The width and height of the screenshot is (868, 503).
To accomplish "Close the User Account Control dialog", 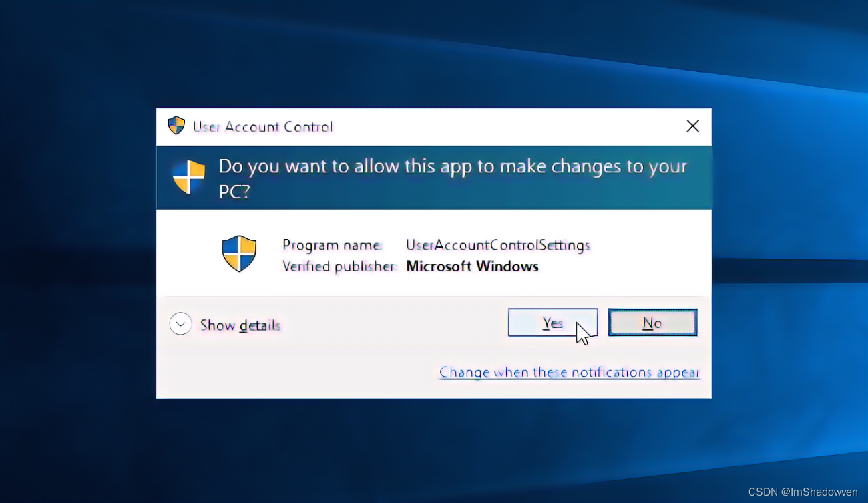I will [x=692, y=126].
